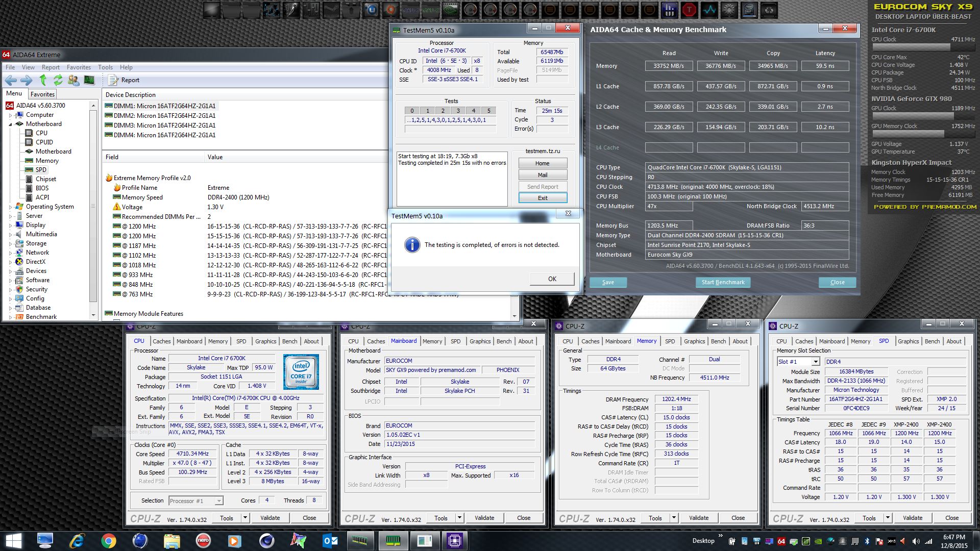
Task: Switch to the Favorites tab in AIDA64 sidebar
Action: [x=42, y=94]
